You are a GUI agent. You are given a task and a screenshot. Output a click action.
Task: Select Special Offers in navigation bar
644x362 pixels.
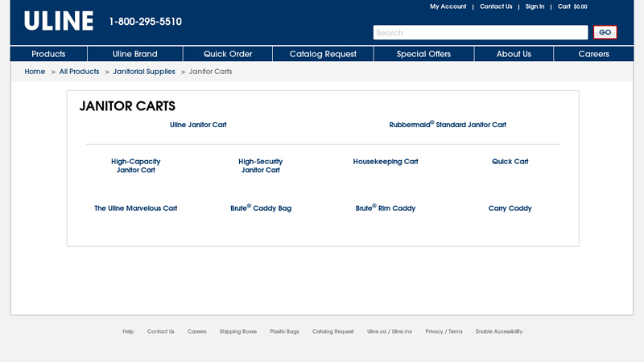423,54
